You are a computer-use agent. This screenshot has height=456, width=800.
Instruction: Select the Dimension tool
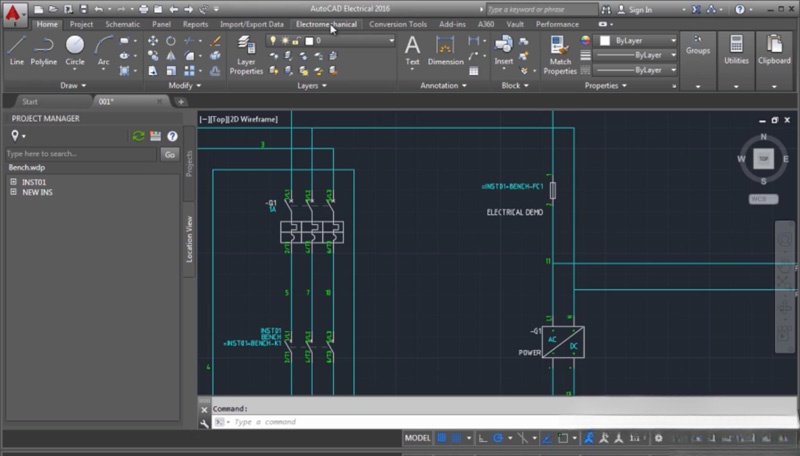point(445,50)
